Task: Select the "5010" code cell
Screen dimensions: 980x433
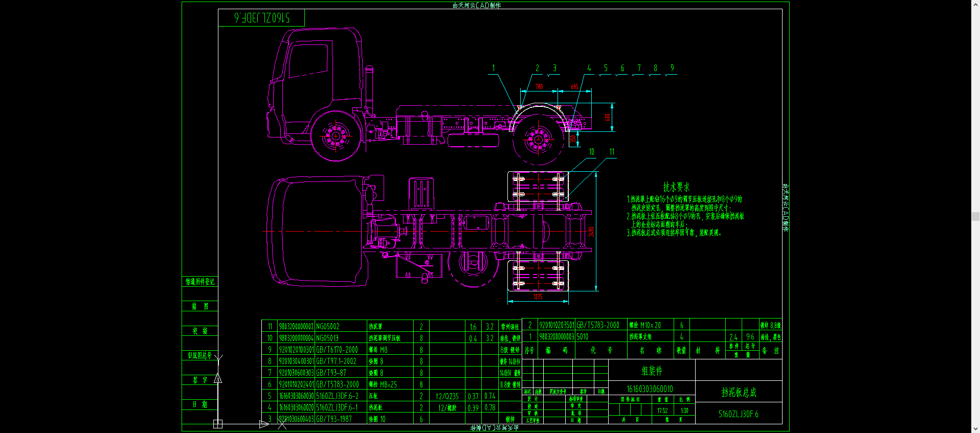Action: [583, 337]
